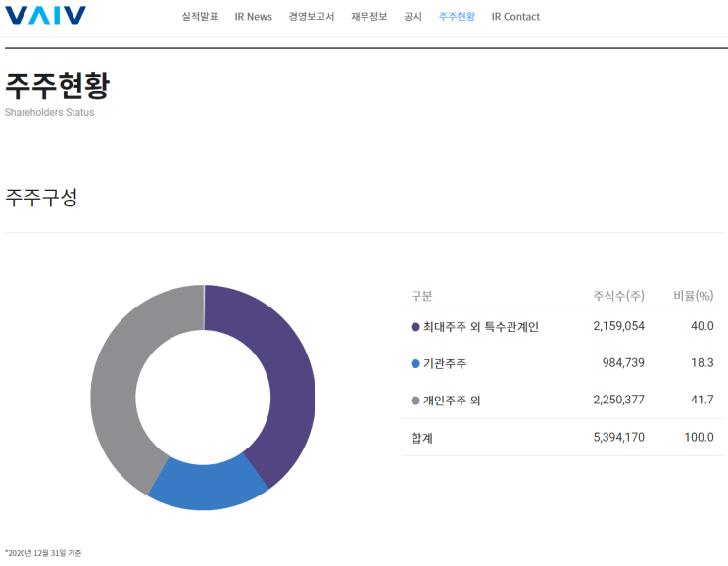
Task: Select the 주주현황 menu item
Action: pos(457,17)
